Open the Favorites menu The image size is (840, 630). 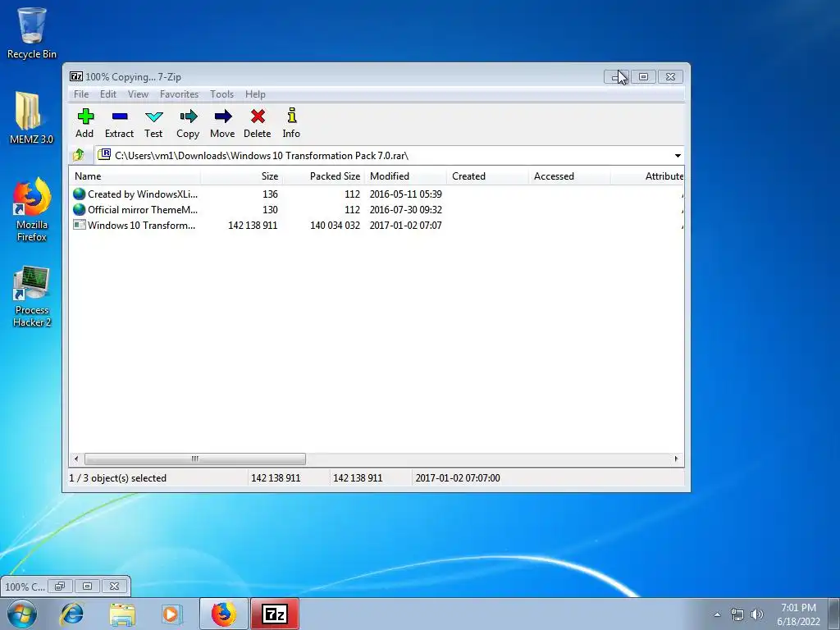tap(179, 94)
